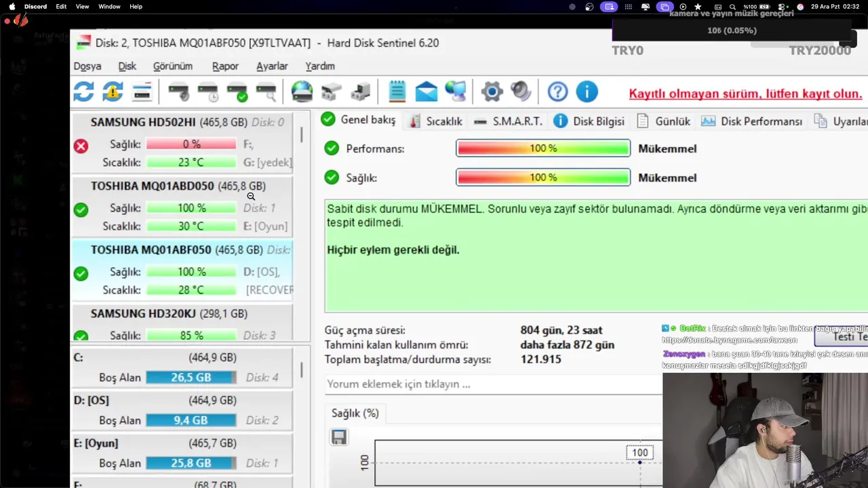Click the unregistered version registration link
This screenshot has height=488, width=868.
(x=745, y=94)
